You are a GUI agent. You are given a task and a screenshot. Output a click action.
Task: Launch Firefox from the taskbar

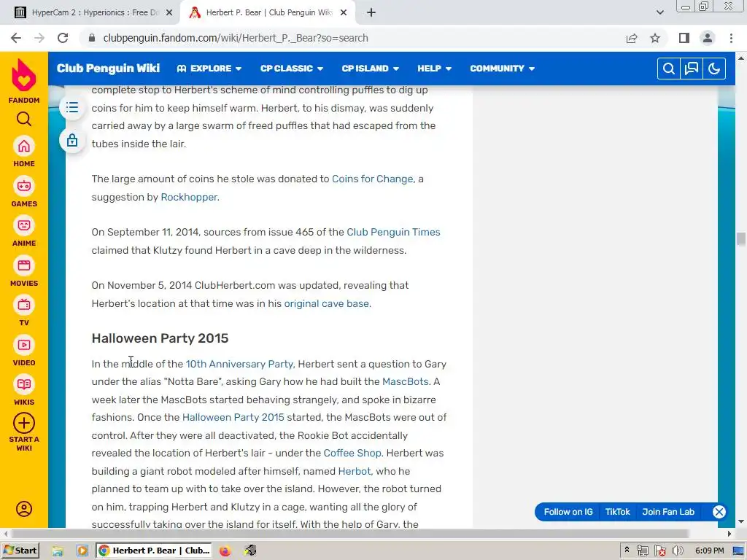[225, 551]
